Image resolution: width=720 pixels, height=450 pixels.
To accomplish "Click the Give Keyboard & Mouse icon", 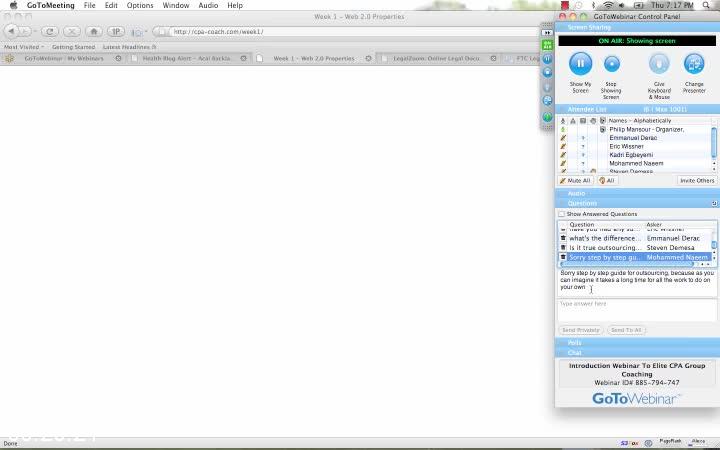I will (659, 64).
